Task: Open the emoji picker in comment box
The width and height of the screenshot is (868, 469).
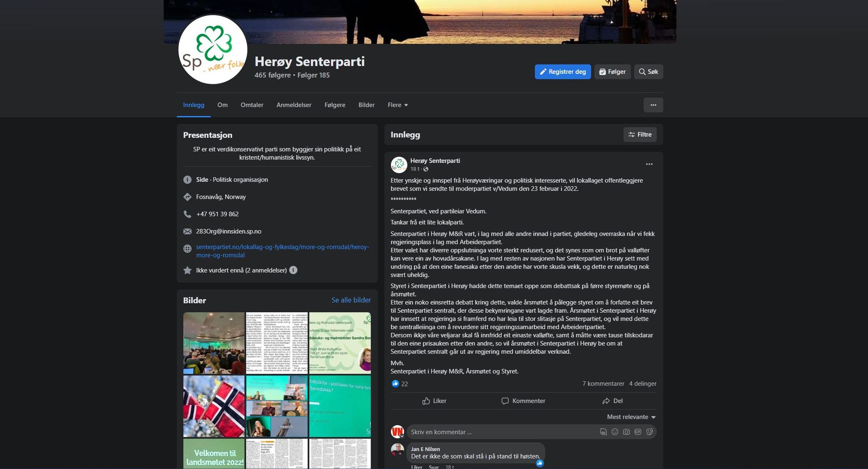Action: (615, 432)
